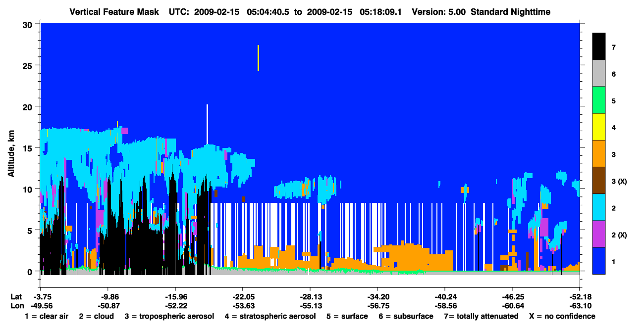644x330 pixels.
Task: Click the green surface swatch labeled 5
Action: (x=599, y=100)
